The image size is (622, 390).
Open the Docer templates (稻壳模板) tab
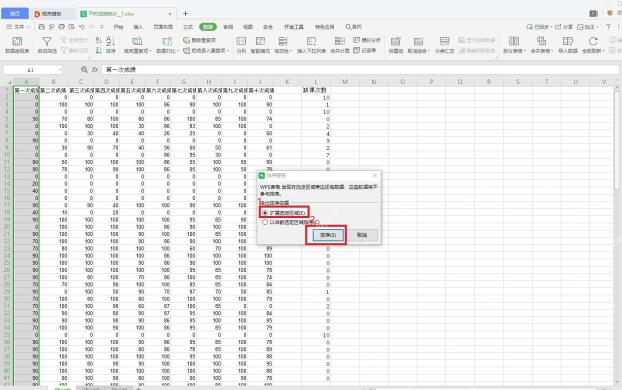(x=52, y=13)
